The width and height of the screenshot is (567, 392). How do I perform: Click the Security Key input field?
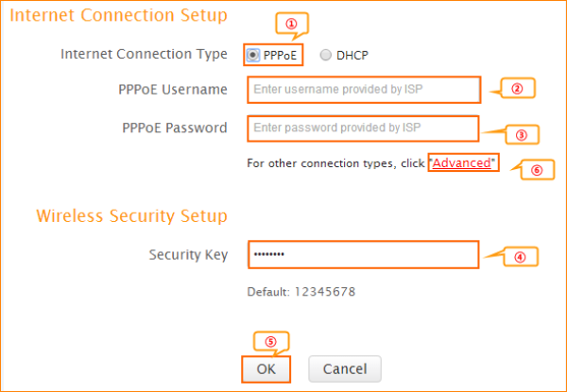point(364,255)
